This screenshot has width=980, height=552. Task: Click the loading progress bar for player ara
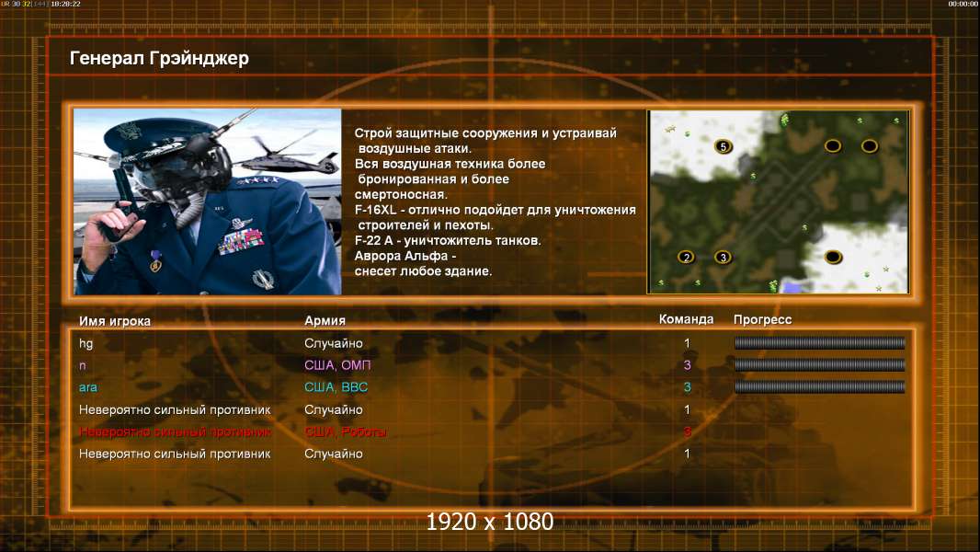pyautogui.click(x=819, y=387)
